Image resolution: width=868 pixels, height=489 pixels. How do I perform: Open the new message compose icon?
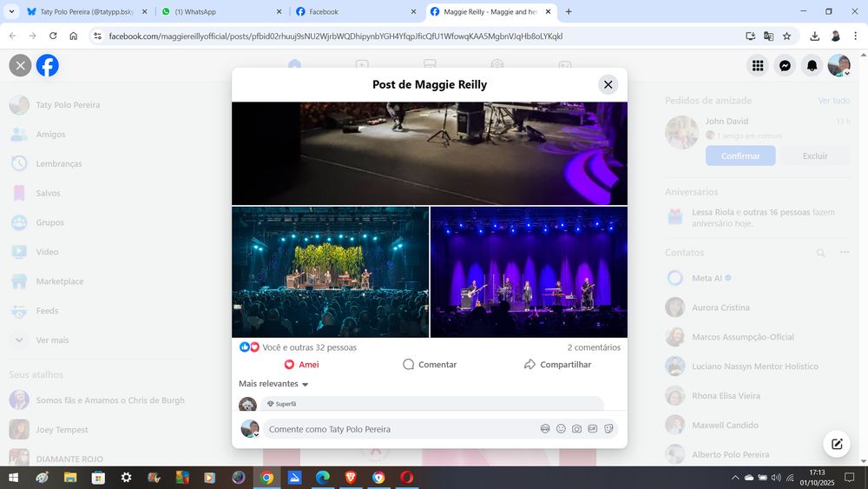pyautogui.click(x=837, y=444)
